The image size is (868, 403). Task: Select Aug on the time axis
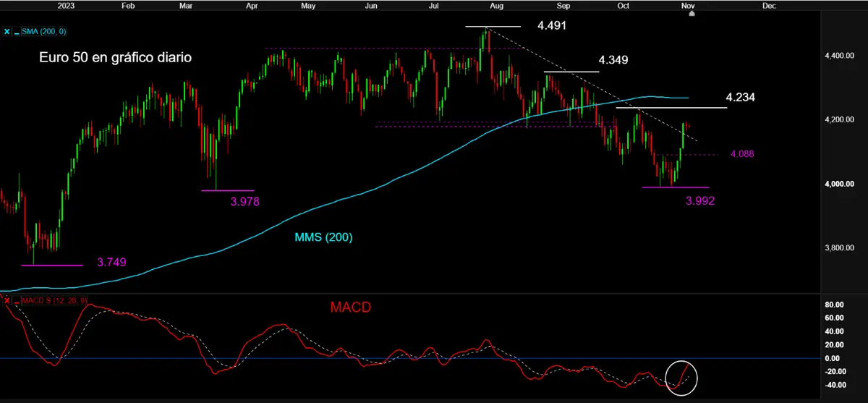[x=496, y=5]
